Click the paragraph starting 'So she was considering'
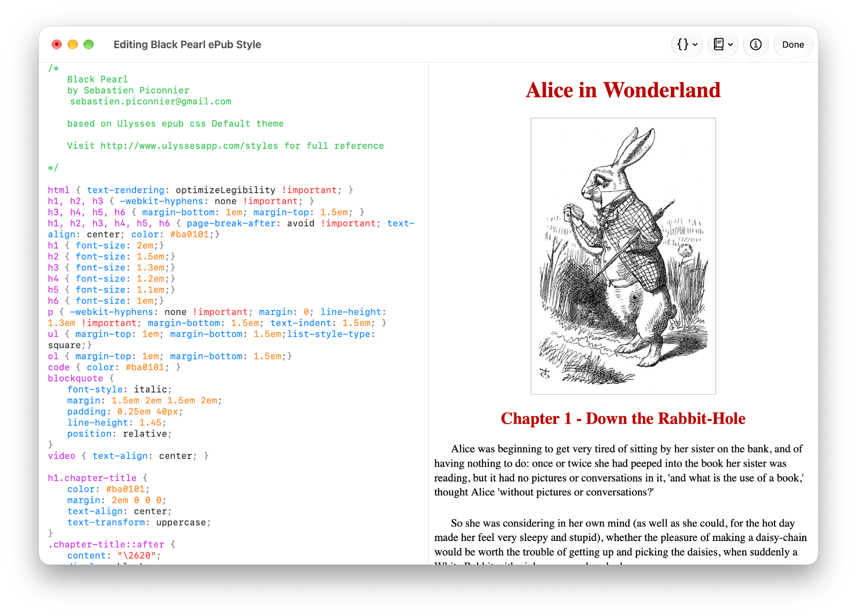This screenshot has height=616, width=857. pos(620,541)
